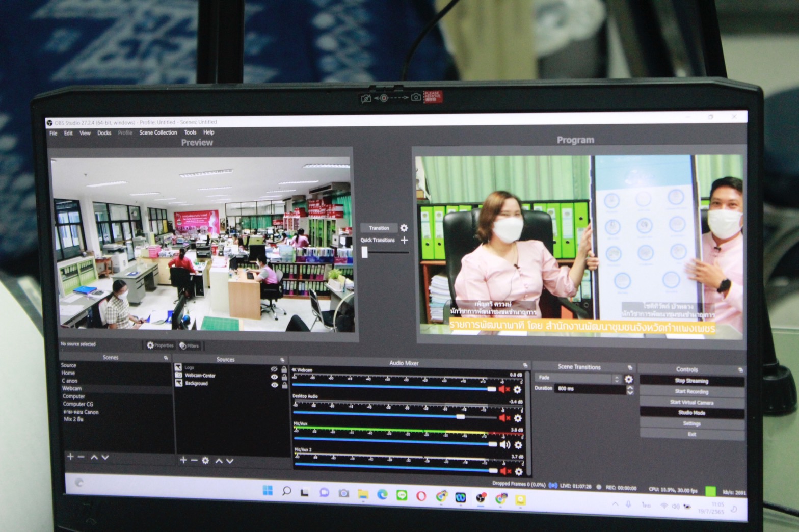The image size is (799, 532).
Task: Open 4K Webcam audio settings gear
Action: pos(517,390)
